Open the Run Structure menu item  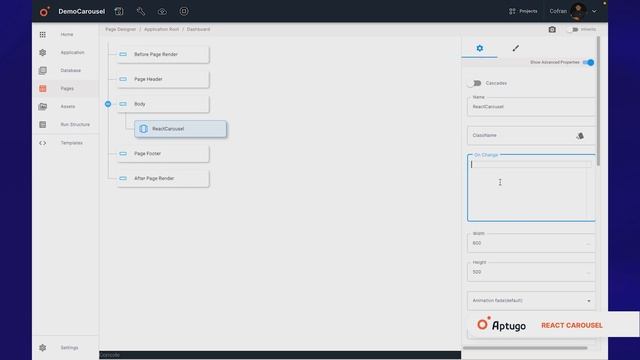pyautogui.click(x=75, y=124)
